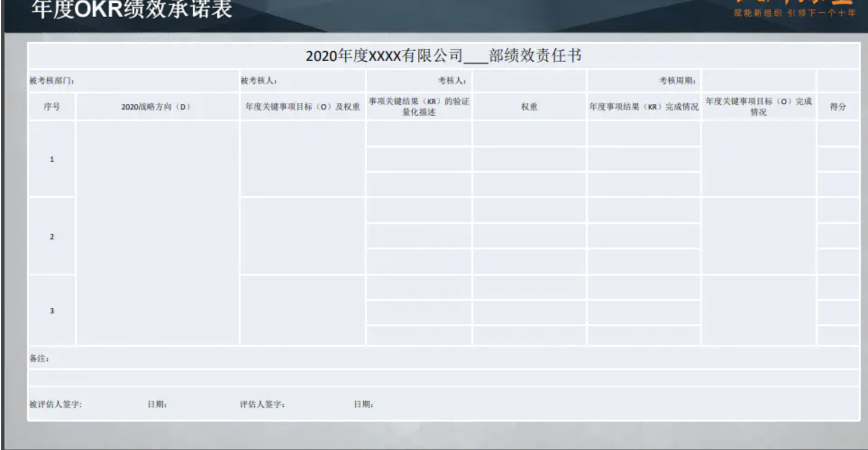
Task: Click the 被考核部门 field
Action: coord(133,81)
